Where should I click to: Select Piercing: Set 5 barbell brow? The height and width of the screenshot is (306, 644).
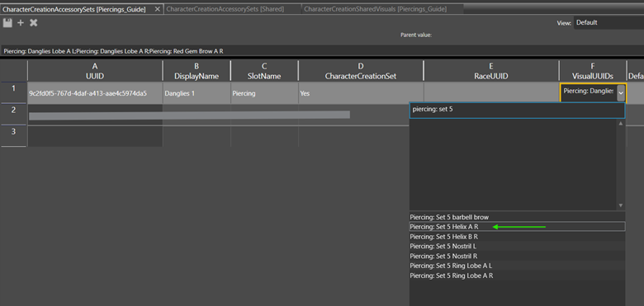pos(517,217)
